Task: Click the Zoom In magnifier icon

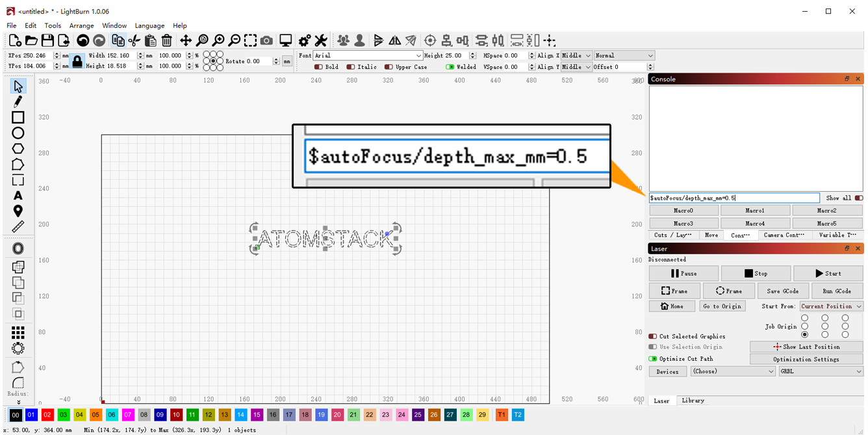Action: pyautogui.click(x=218, y=40)
